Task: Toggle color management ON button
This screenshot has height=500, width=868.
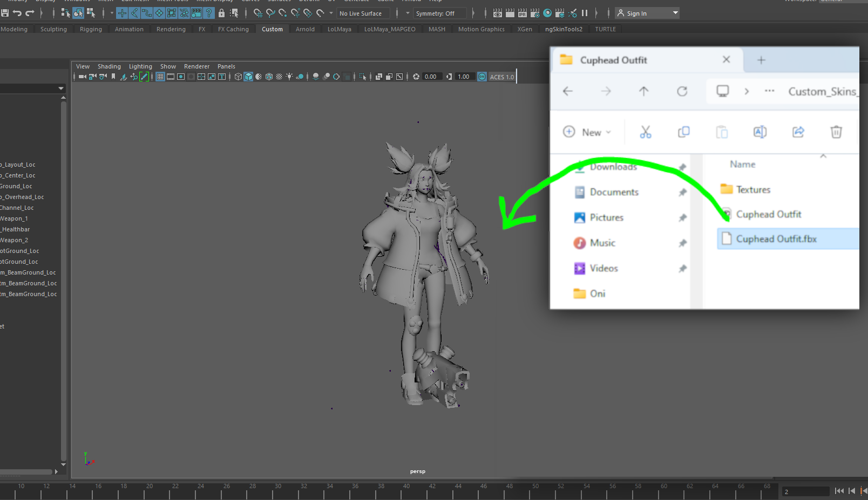Action: [x=482, y=77]
